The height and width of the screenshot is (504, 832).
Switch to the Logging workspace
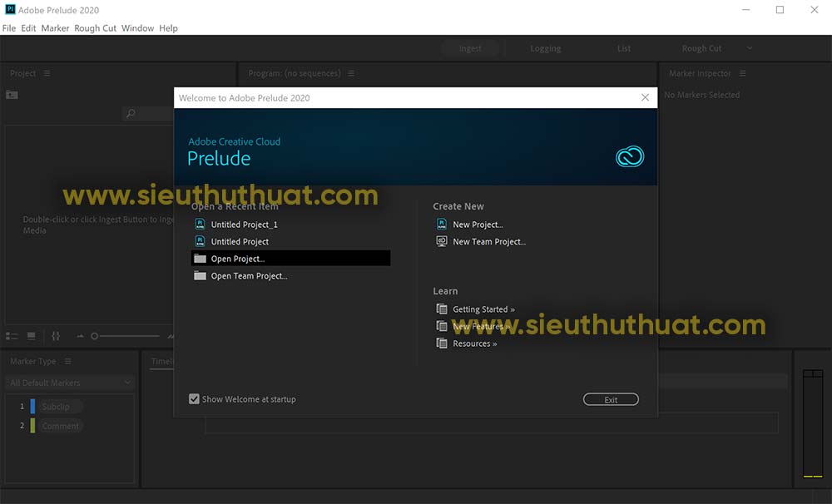[x=546, y=48]
